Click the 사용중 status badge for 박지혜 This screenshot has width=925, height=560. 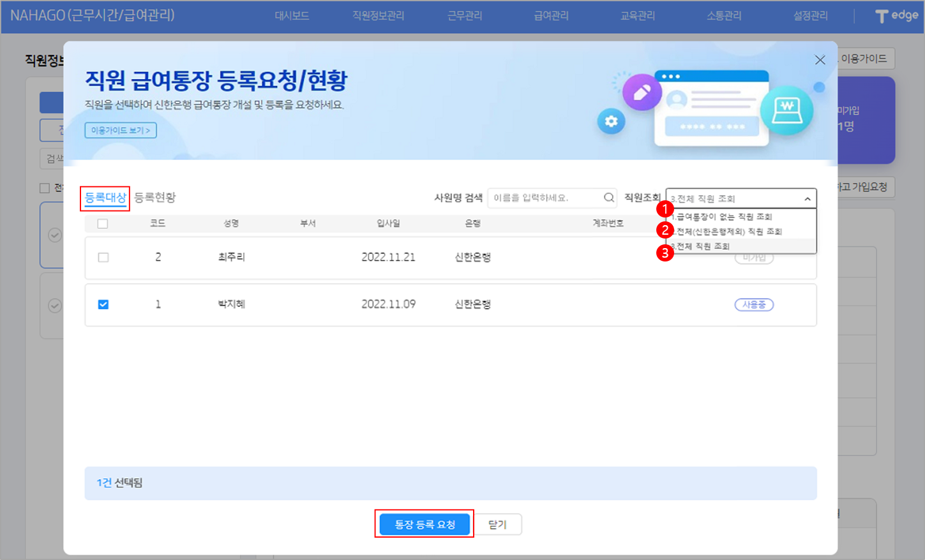[754, 305]
